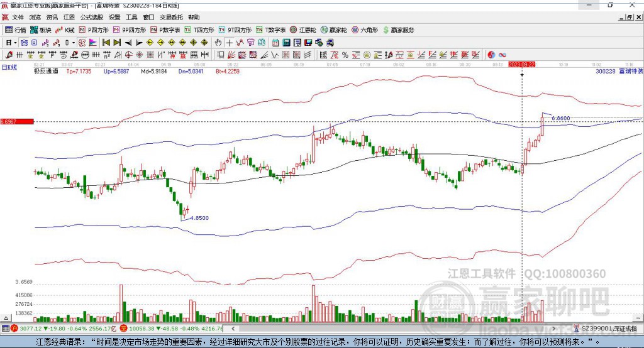This screenshot has height=348, width=644.
Task: Expand the candlestick style dropdown arrow
Action: [74, 43]
